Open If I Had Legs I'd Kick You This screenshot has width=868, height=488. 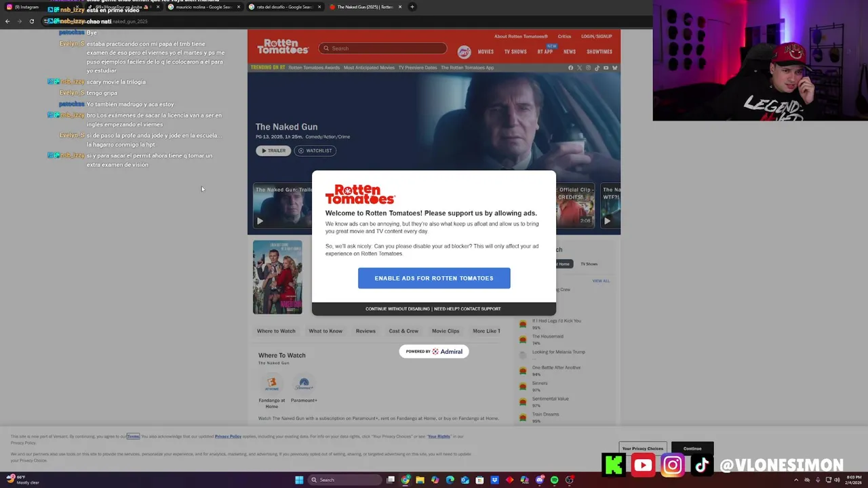(556, 321)
